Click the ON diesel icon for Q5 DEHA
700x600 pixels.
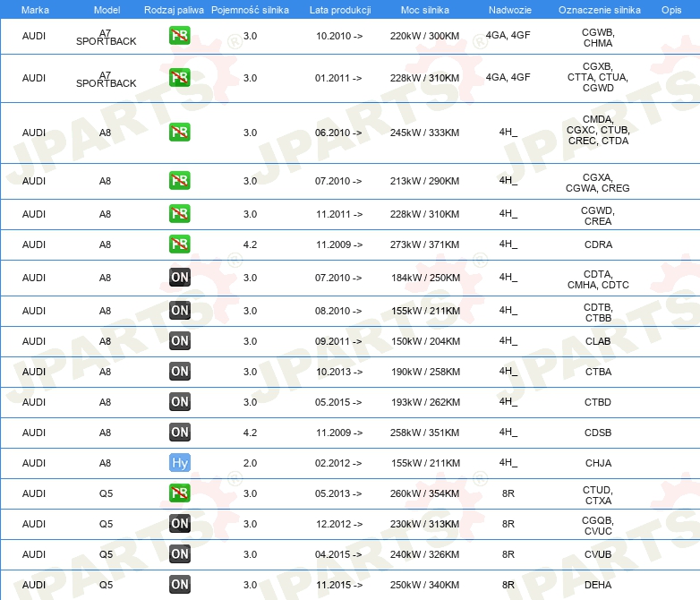[x=179, y=585]
